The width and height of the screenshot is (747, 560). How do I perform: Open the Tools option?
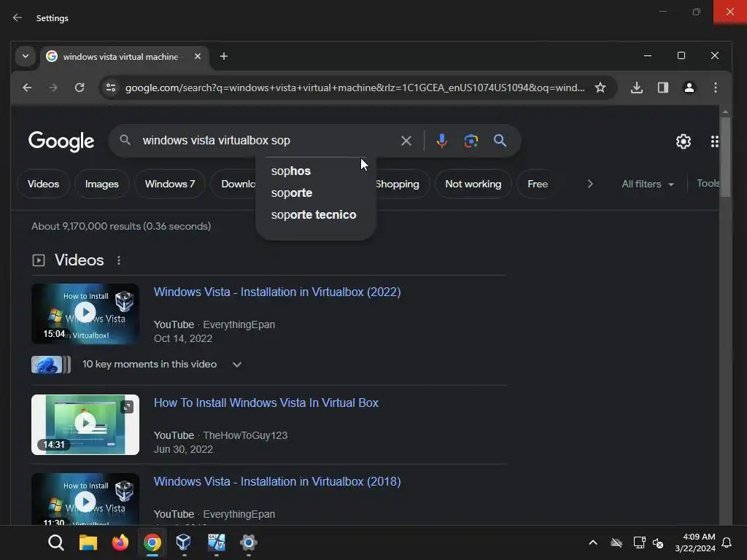pos(708,183)
